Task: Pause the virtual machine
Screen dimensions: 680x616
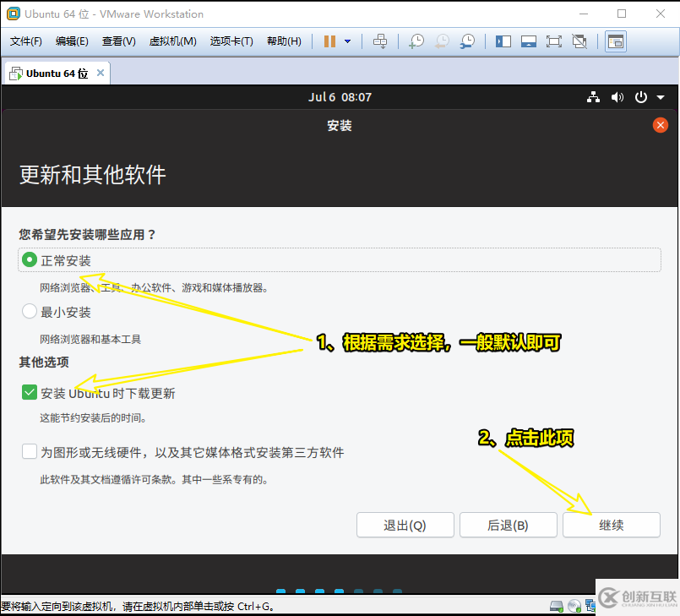Action: (x=329, y=41)
